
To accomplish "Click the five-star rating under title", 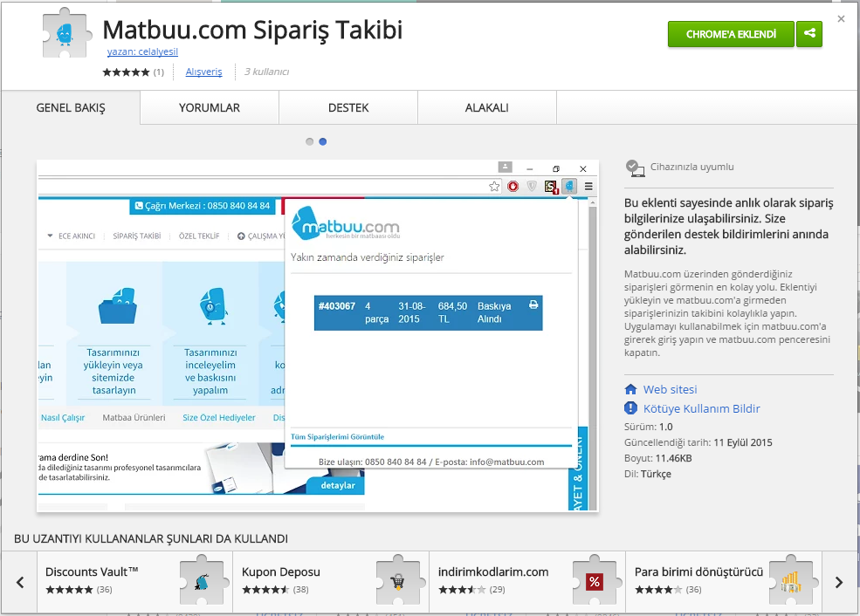I will [x=126, y=72].
